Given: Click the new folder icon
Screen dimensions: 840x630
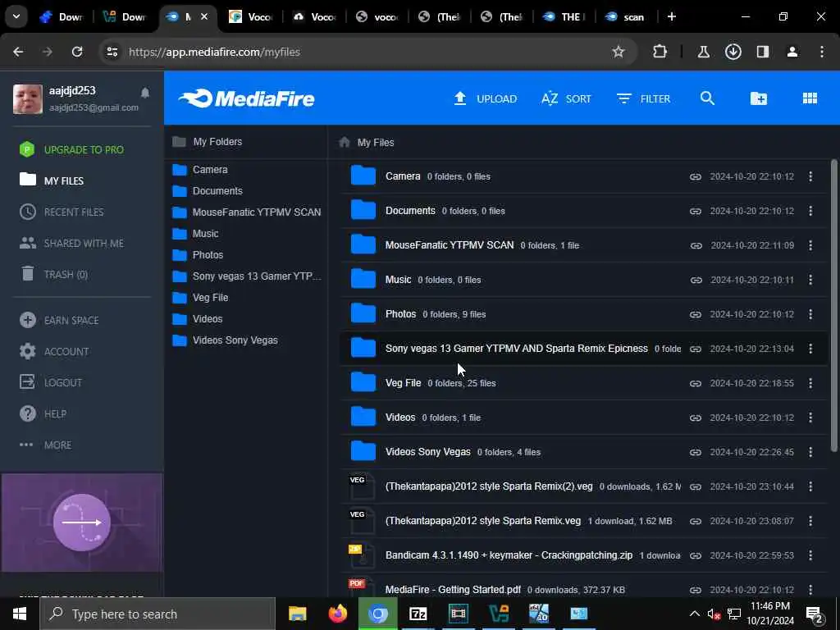Looking at the screenshot, I should 758,98.
